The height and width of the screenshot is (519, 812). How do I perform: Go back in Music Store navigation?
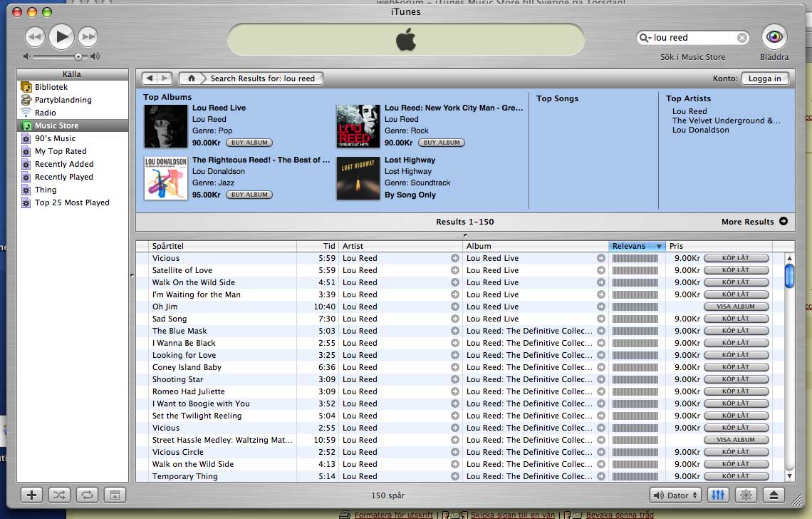point(150,78)
